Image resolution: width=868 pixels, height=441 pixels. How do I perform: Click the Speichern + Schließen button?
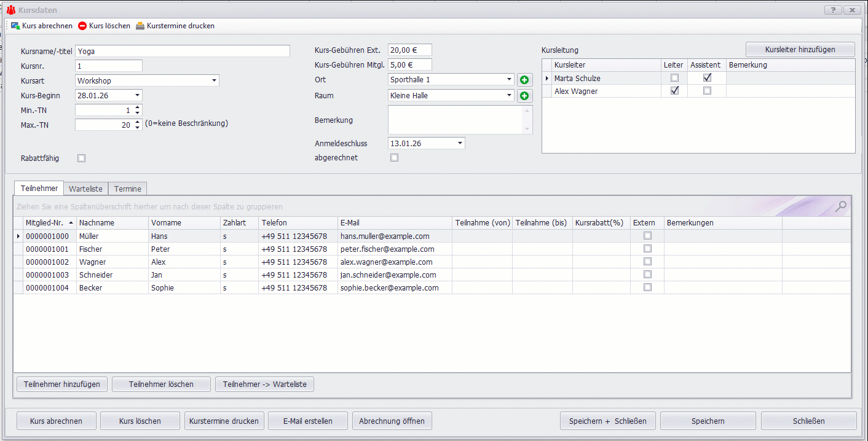point(607,421)
